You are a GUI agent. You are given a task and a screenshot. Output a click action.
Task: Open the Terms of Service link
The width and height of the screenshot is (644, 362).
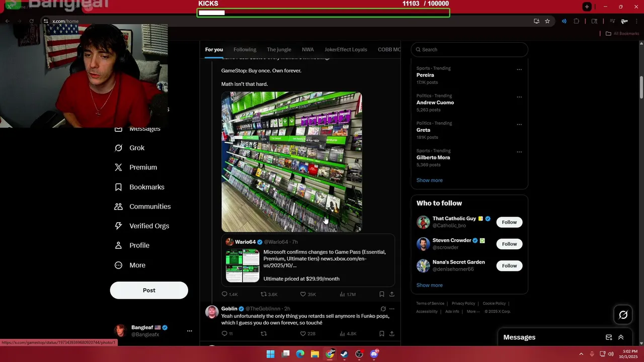[x=430, y=304]
